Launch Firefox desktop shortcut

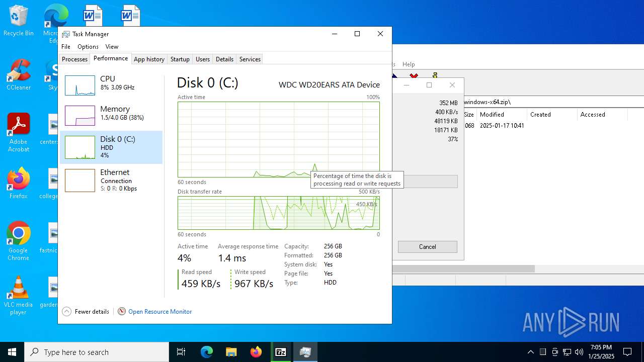(x=18, y=183)
